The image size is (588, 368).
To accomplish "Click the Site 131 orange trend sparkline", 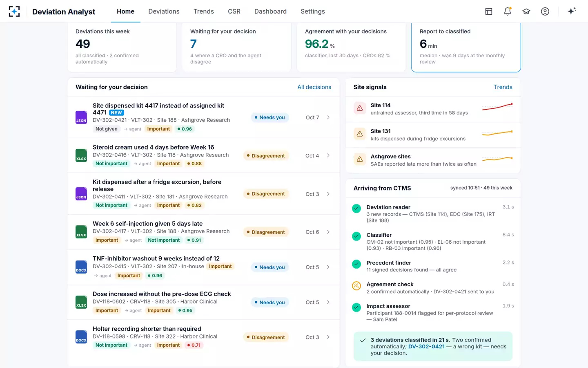I will [497, 133].
